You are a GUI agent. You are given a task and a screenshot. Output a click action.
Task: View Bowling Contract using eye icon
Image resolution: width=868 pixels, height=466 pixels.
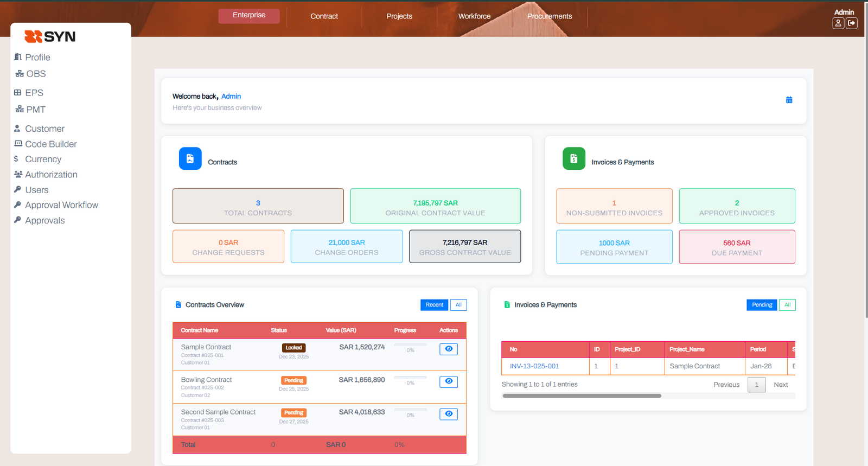(448, 381)
